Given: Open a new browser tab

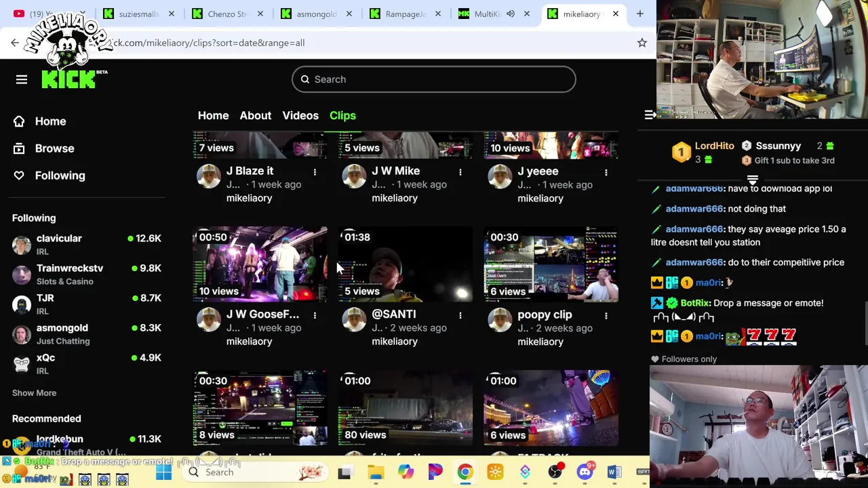Looking at the screenshot, I should click(x=639, y=14).
